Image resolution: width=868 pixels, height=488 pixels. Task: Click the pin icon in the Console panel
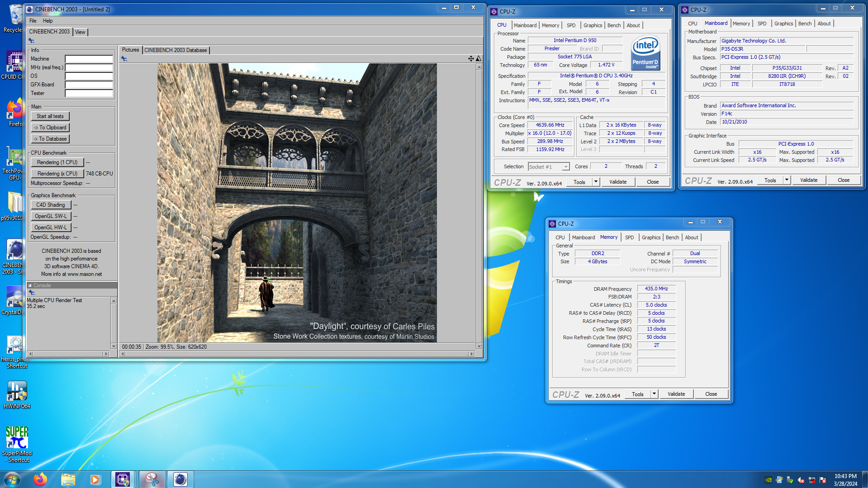(x=32, y=293)
